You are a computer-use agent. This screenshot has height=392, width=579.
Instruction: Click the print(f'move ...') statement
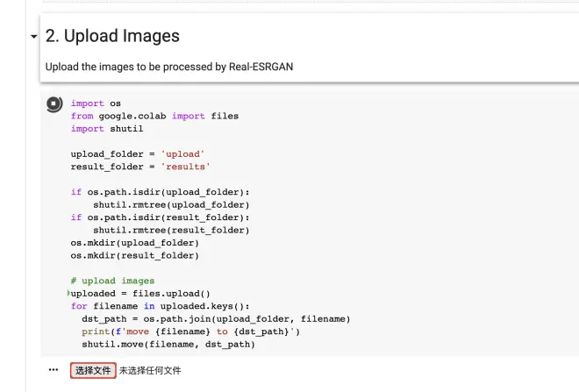pyautogui.click(x=191, y=331)
